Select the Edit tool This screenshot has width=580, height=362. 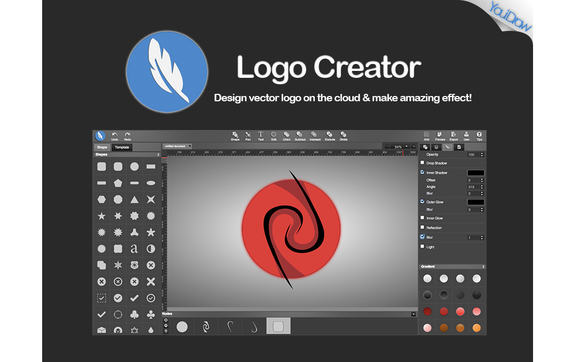point(274,136)
